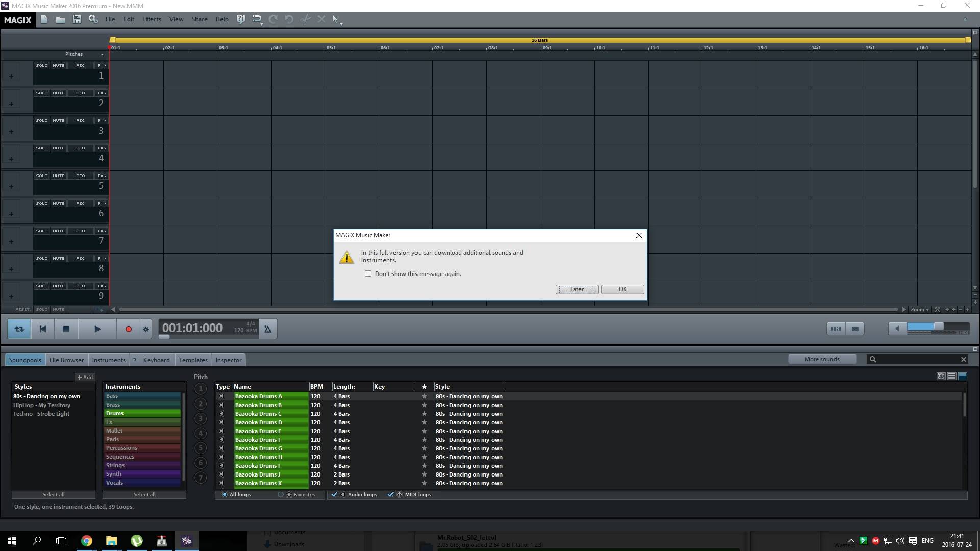The image size is (980, 551).
Task: Click the delete X icon in the toolbar
Action: (x=321, y=19)
